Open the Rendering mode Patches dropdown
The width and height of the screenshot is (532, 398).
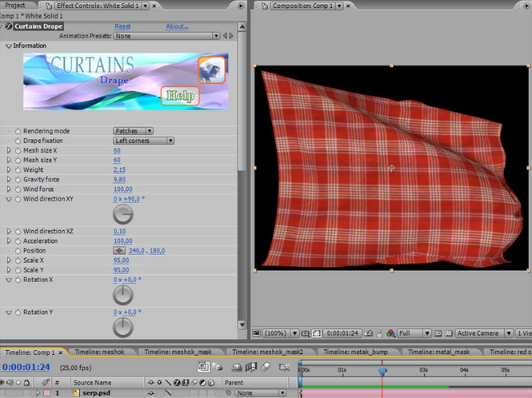pos(133,131)
